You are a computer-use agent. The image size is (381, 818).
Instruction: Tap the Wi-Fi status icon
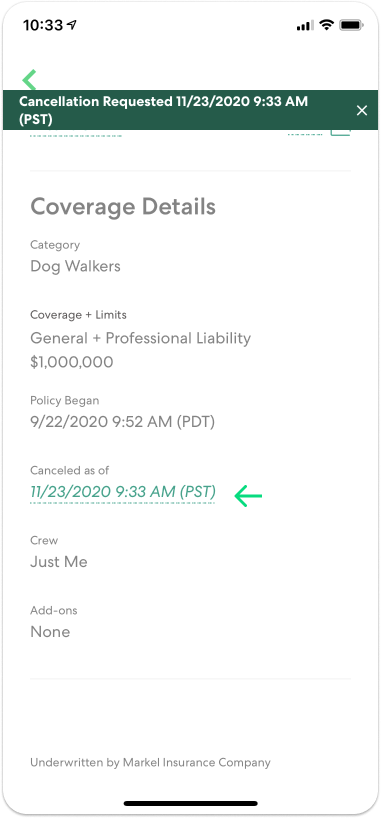click(x=327, y=25)
